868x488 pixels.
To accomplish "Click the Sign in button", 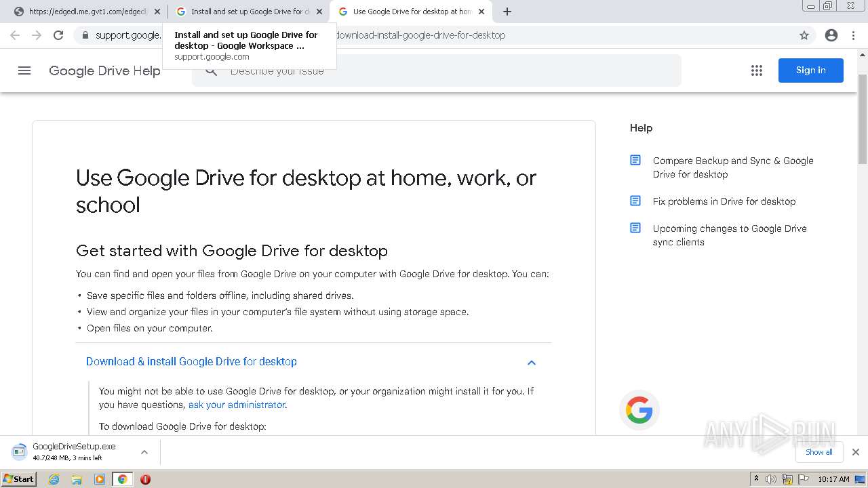I will (810, 70).
